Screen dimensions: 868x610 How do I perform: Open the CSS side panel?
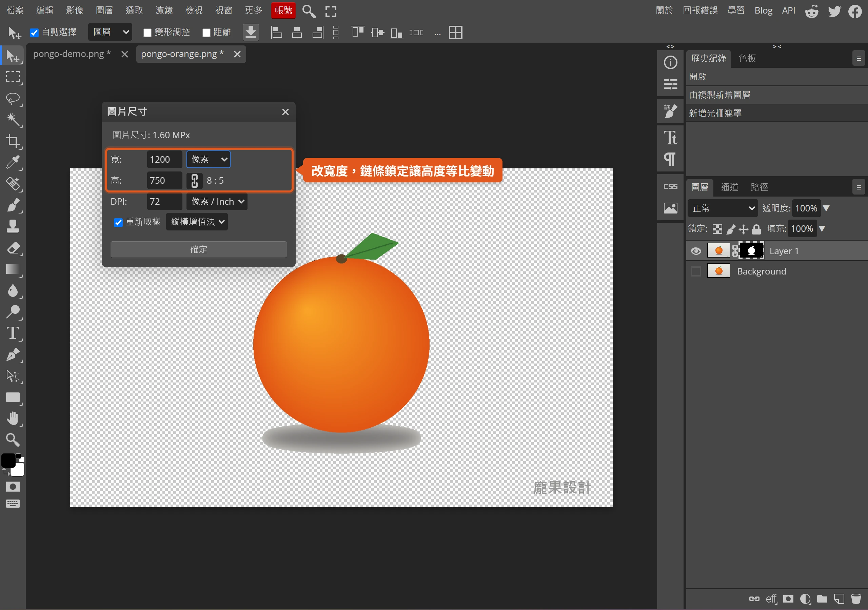point(670,186)
